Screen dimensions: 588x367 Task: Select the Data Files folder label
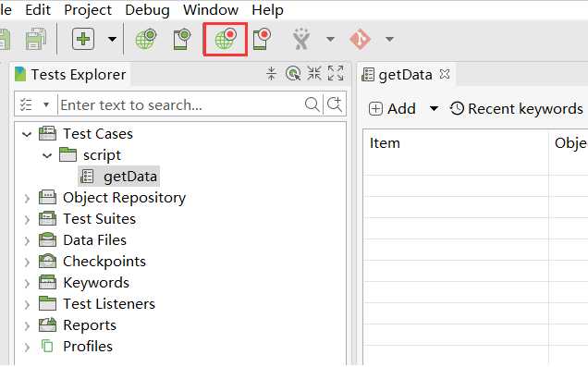point(94,240)
